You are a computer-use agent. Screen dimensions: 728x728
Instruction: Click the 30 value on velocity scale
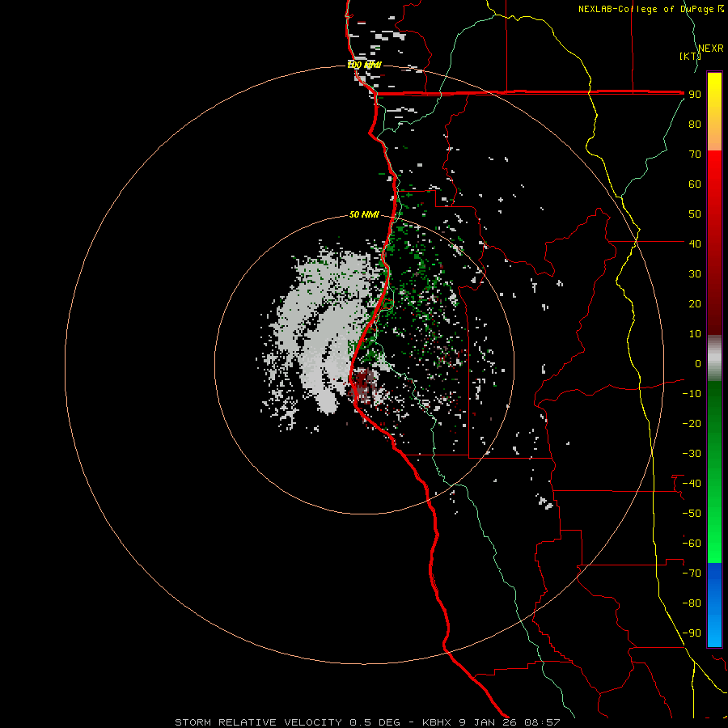coord(695,274)
